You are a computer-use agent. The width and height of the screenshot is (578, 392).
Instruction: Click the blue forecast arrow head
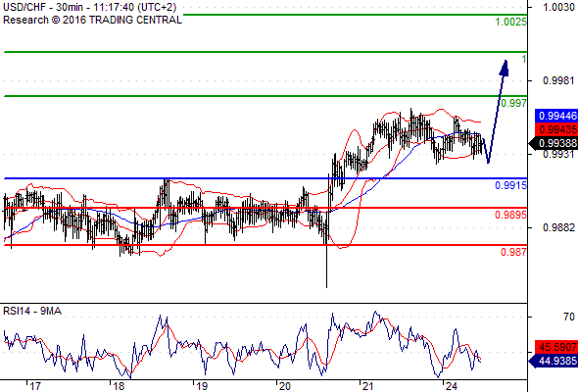click(505, 68)
